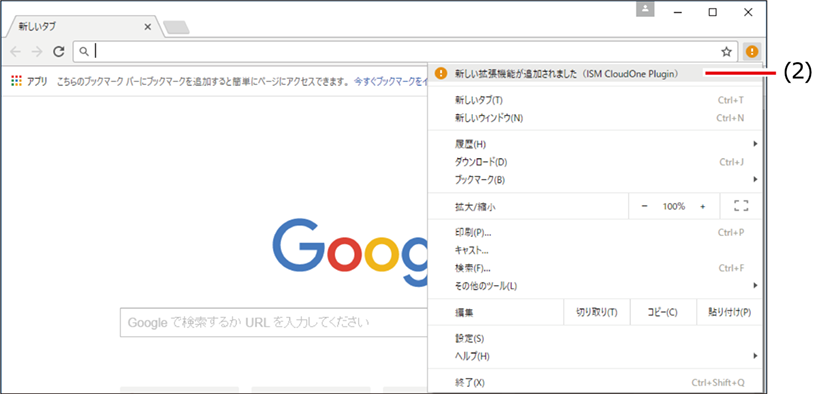Choose 新しいウィンドウ(N) from menu

tap(595, 118)
